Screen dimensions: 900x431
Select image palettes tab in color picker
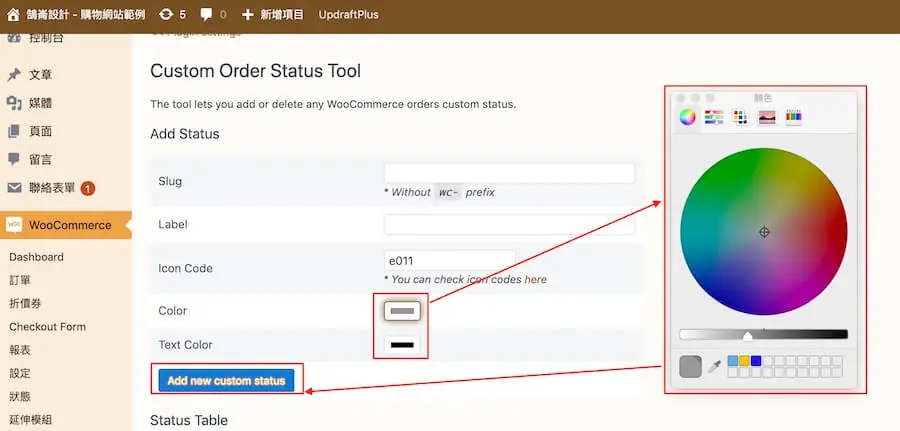pos(767,118)
